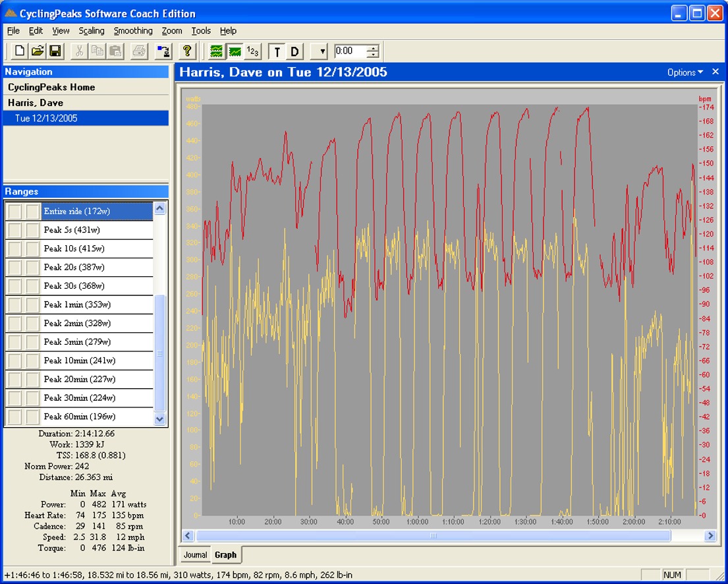Select the stacked graphs view icon
Screen dimensions: 728x584
click(216, 51)
